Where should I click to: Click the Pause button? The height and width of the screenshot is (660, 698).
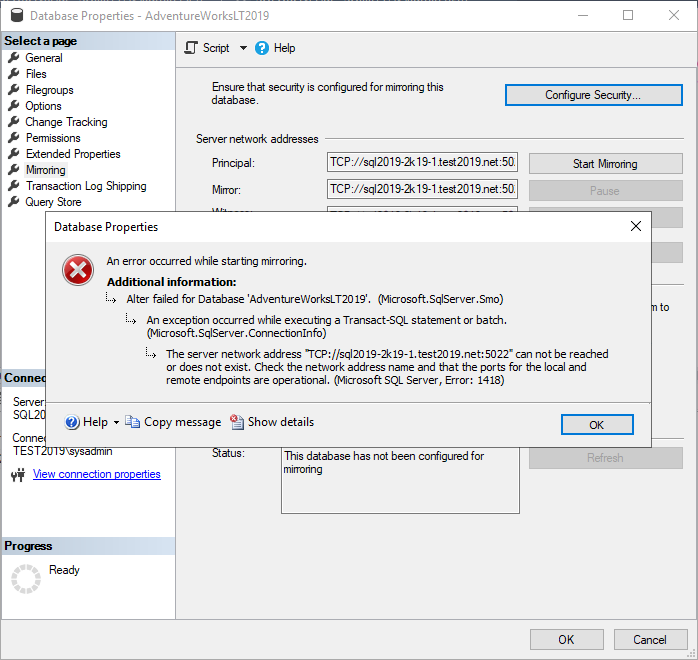pos(605,190)
